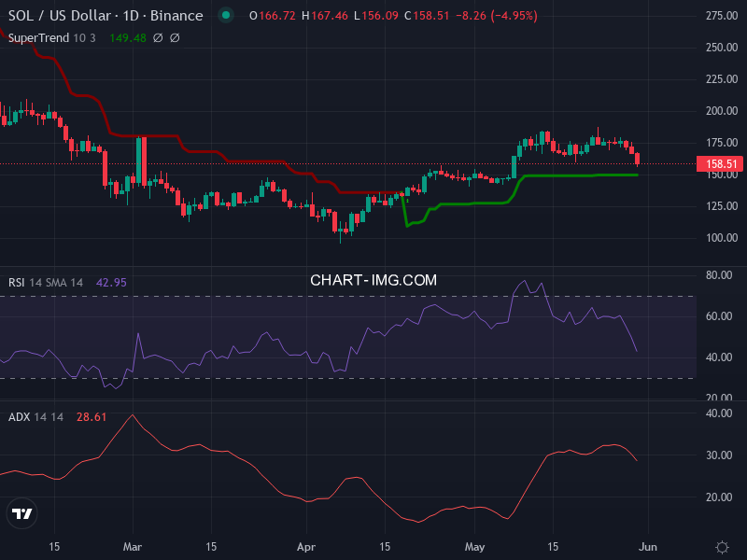The height and width of the screenshot is (560, 747).
Task: Click the 225.00 price axis label
Action: tap(722, 79)
